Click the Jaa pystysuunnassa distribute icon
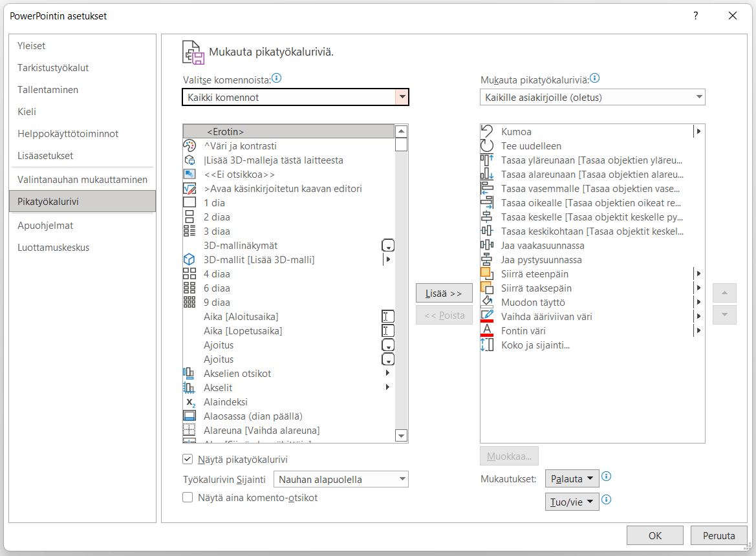756x556 pixels. tap(487, 259)
